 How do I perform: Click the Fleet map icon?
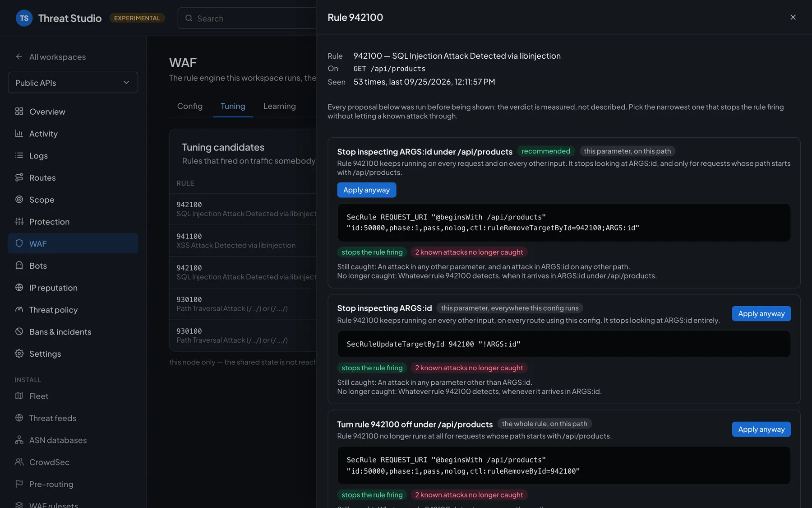[x=19, y=396]
